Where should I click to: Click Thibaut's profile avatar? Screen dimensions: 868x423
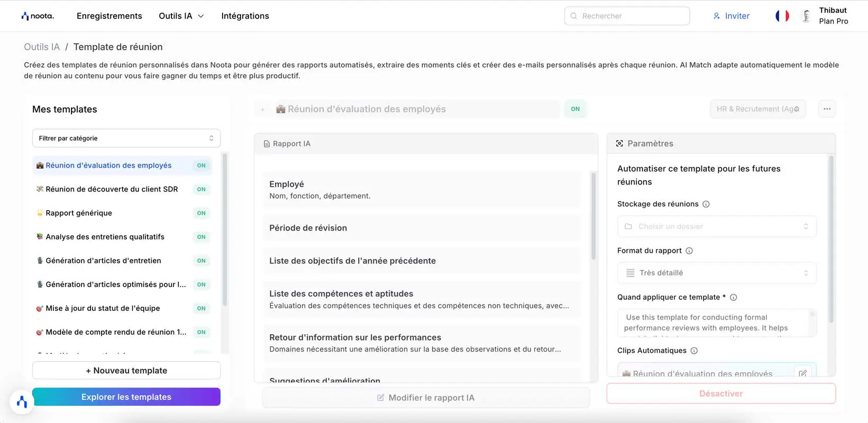[x=806, y=16]
